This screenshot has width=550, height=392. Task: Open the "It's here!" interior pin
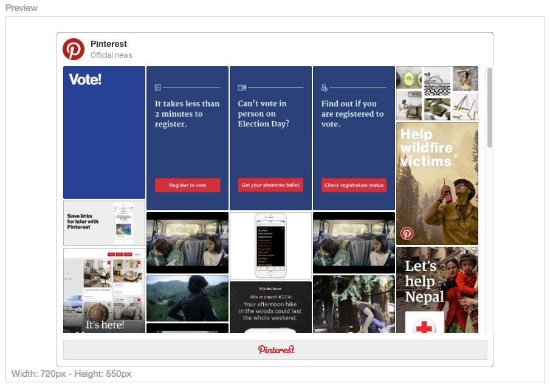[x=104, y=291]
